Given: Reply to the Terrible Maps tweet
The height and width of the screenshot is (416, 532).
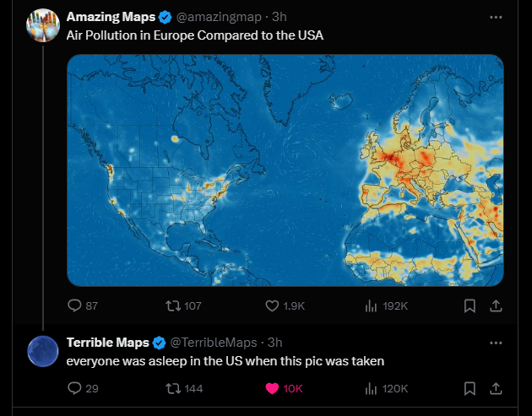Looking at the screenshot, I should point(73,388).
